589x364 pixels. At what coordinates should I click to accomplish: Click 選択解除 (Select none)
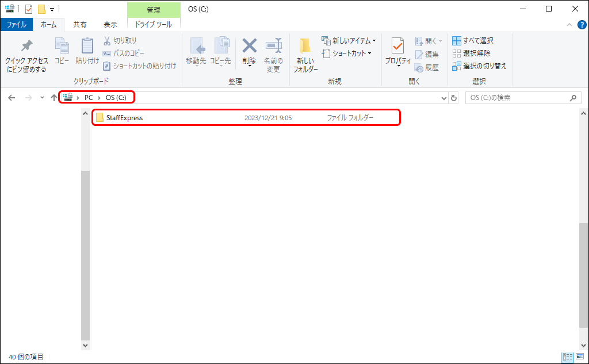point(472,53)
